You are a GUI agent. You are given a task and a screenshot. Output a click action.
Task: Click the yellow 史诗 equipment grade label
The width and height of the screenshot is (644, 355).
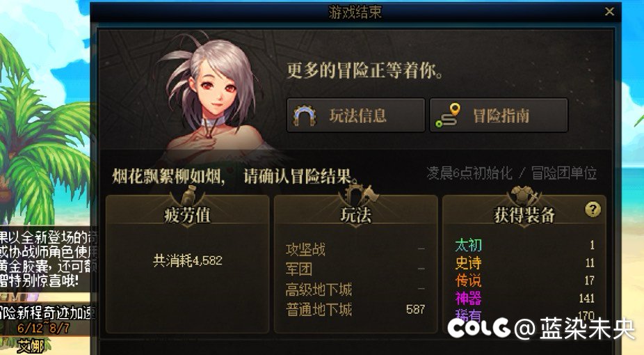pos(468,263)
